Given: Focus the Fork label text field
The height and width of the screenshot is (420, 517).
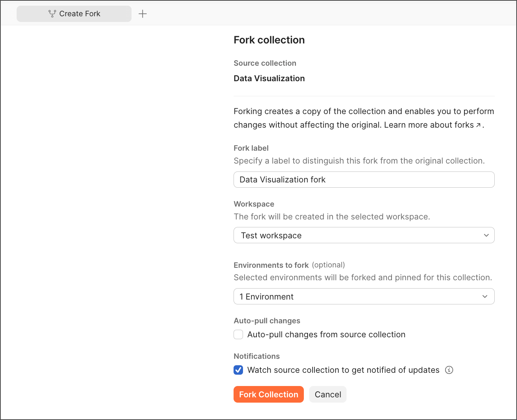Looking at the screenshot, I should pos(364,180).
